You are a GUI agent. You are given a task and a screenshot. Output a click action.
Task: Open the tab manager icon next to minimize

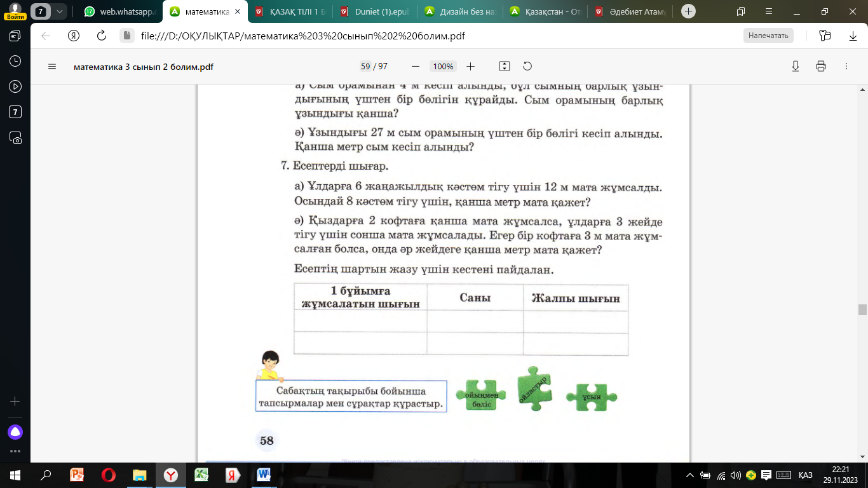(x=741, y=11)
